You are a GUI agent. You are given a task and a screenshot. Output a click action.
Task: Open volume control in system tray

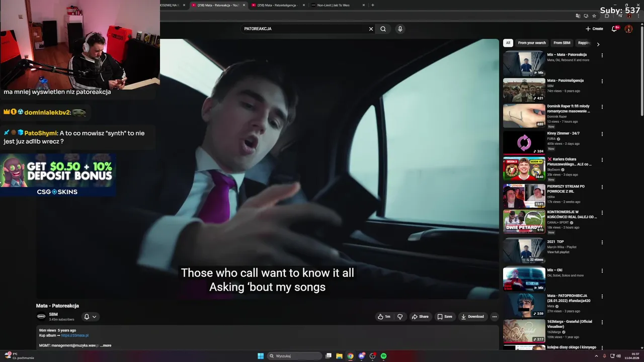pyautogui.click(x=618, y=356)
